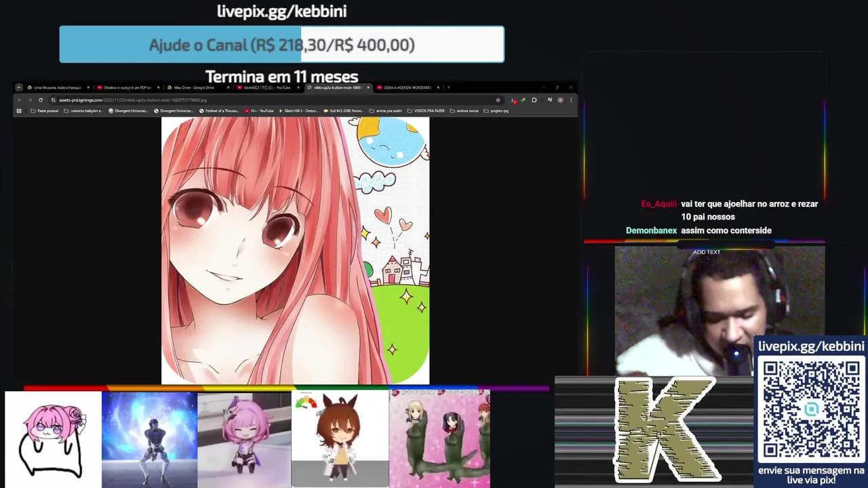Open the Hi~ YouTube bookmark
Viewport: 868px width, 488px height.
click(259, 110)
